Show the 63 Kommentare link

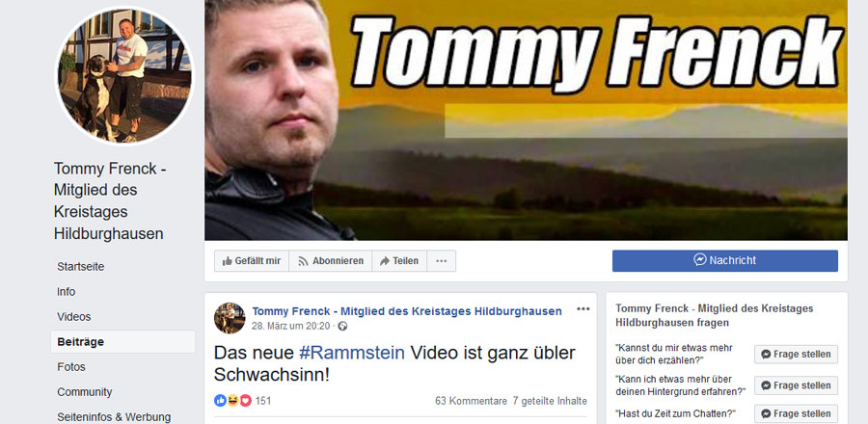[471, 401]
